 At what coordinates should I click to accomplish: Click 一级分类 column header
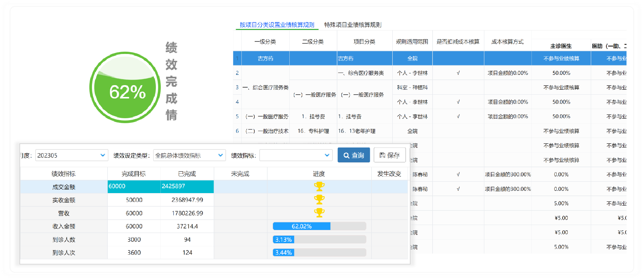265,41
